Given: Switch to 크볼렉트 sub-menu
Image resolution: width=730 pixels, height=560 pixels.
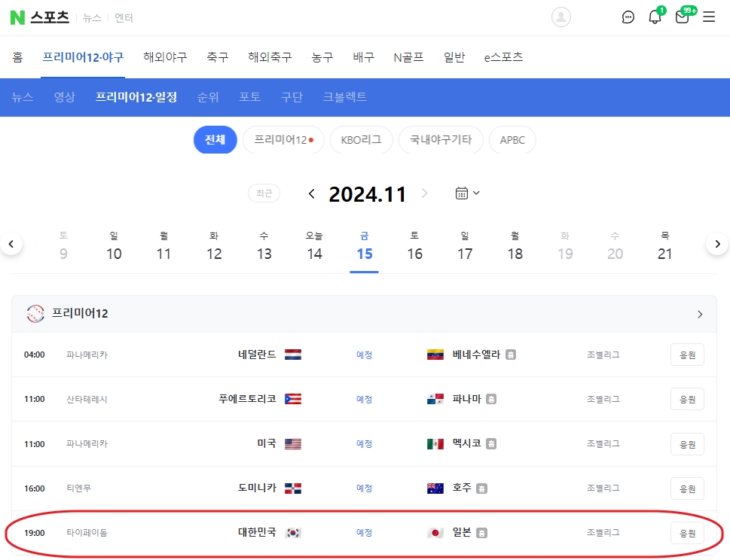Looking at the screenshot, I should (x=345, y=97).
